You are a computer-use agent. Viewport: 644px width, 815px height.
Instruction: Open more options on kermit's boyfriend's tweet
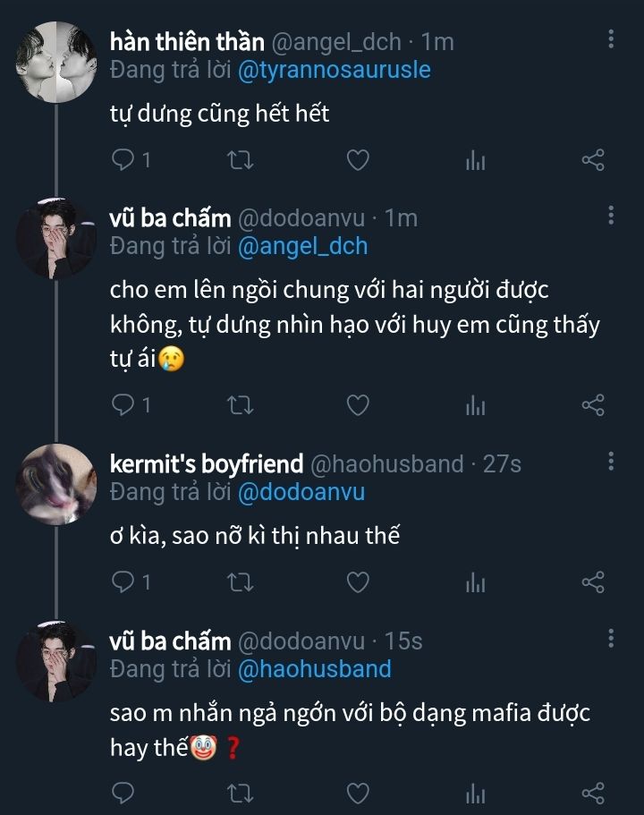pos(611,462)
